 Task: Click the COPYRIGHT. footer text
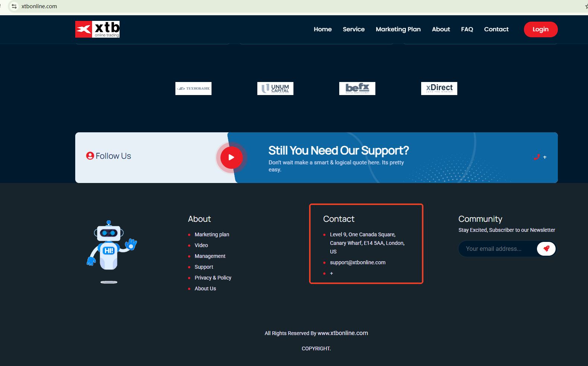(x=316, y=348)
